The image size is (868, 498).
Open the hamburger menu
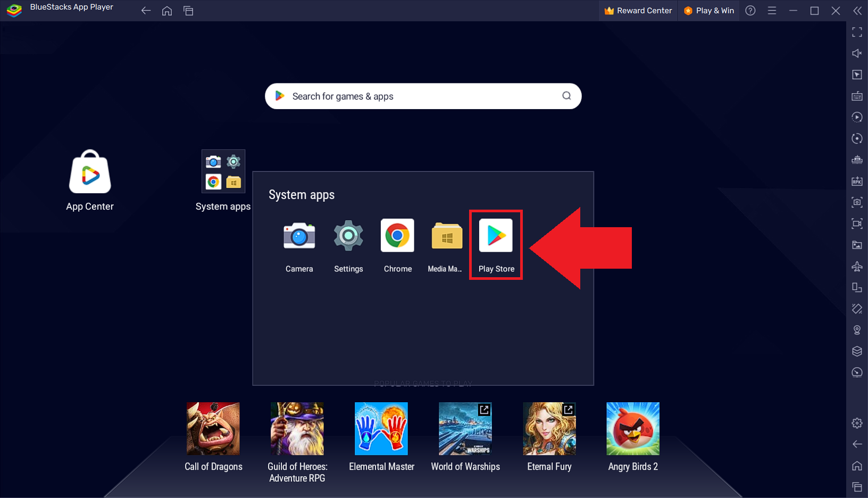(x=772, y=11)
